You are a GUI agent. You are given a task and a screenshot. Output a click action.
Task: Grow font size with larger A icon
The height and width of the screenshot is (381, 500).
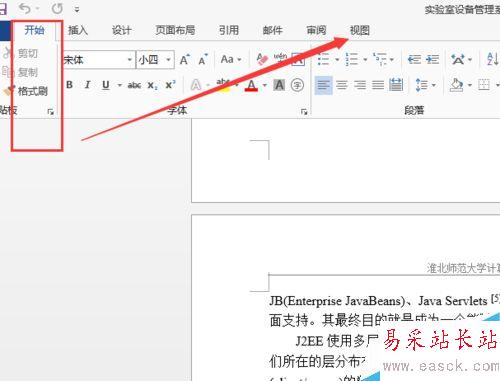pos(185,60)
